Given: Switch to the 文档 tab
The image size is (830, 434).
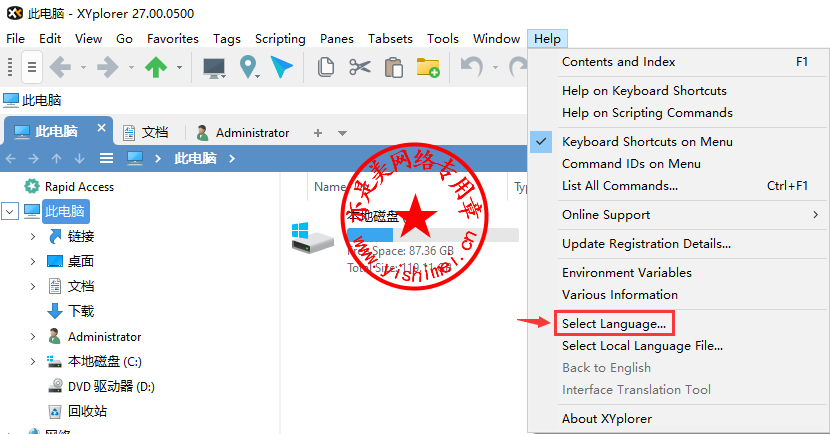Looking at the screenshot, I should tap(146, 132).
